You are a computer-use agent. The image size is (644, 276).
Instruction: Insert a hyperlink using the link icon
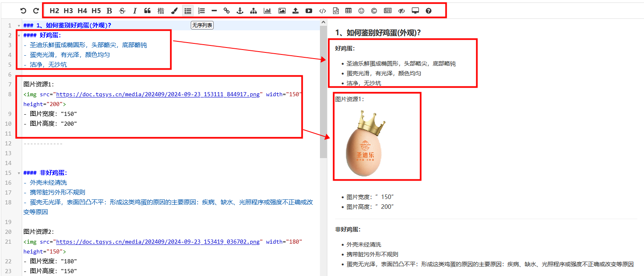pyautogui.click(x=226, y=11)
